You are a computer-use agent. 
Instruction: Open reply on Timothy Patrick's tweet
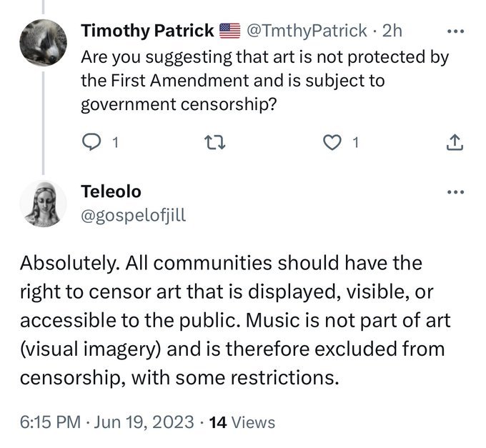click(x=91, y=142)
